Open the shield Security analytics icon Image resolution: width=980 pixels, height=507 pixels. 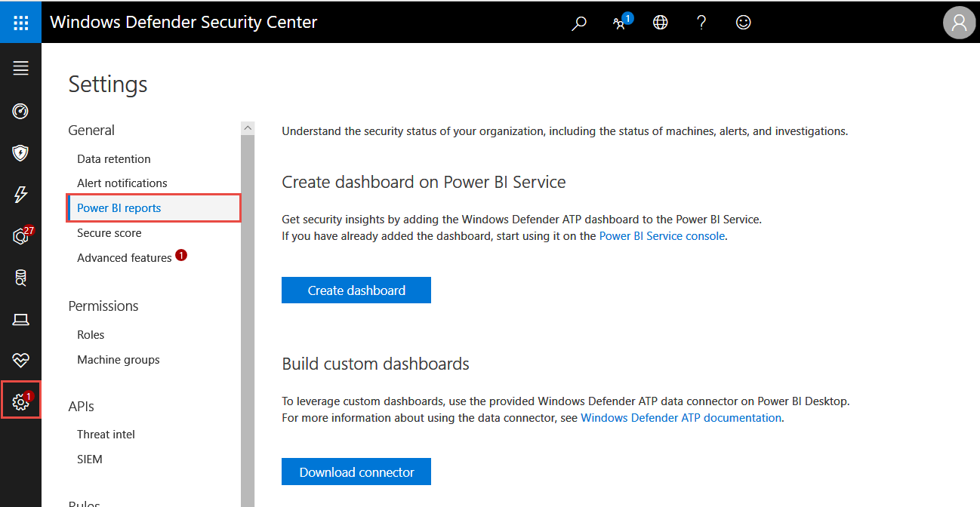pyautogui.click(x=20, y=154)
